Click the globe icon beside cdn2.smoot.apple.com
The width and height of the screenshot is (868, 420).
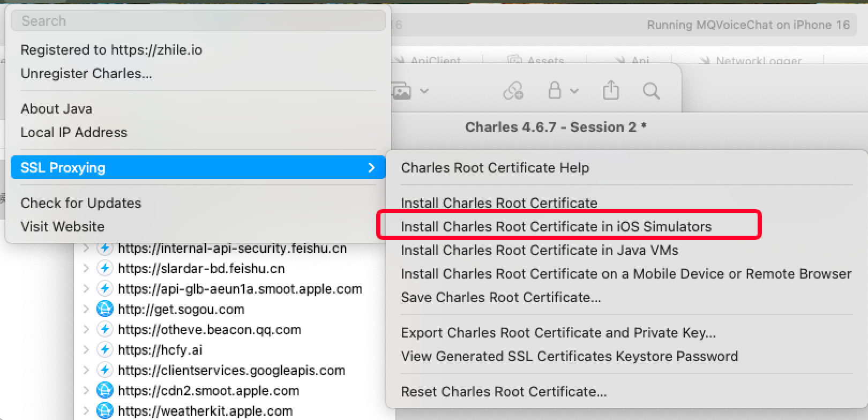tap(105, 391)
